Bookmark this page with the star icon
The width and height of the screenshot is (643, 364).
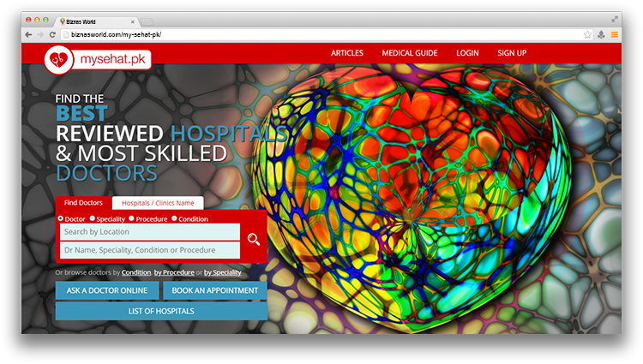587,34
